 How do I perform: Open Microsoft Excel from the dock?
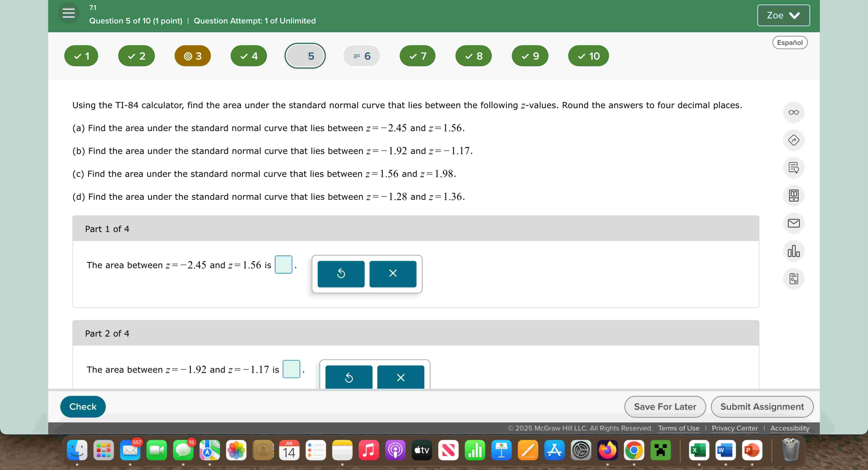pyautogui.click(x=699, y=450)
